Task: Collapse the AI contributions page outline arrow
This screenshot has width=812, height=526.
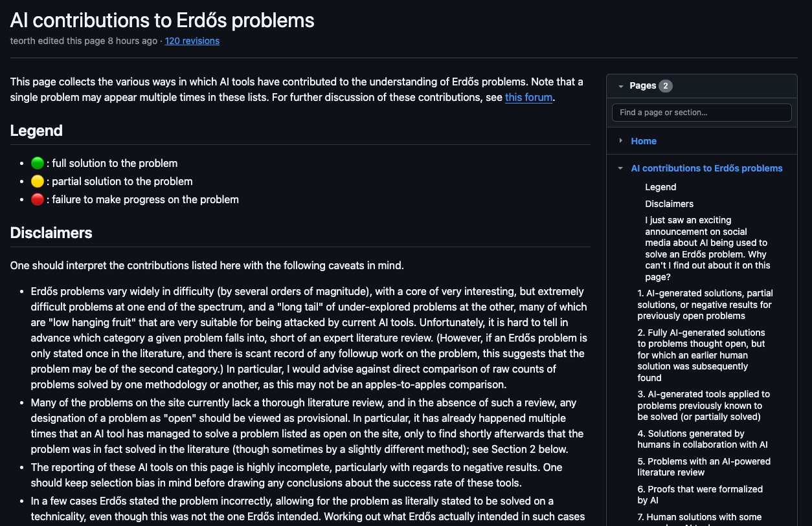Action: coord(621,168)
